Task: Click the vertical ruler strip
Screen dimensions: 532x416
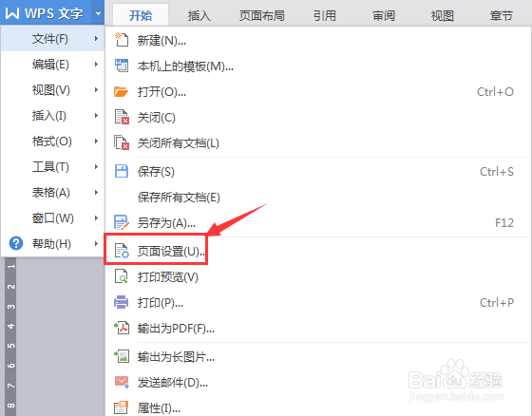Action: pos(10,336)
